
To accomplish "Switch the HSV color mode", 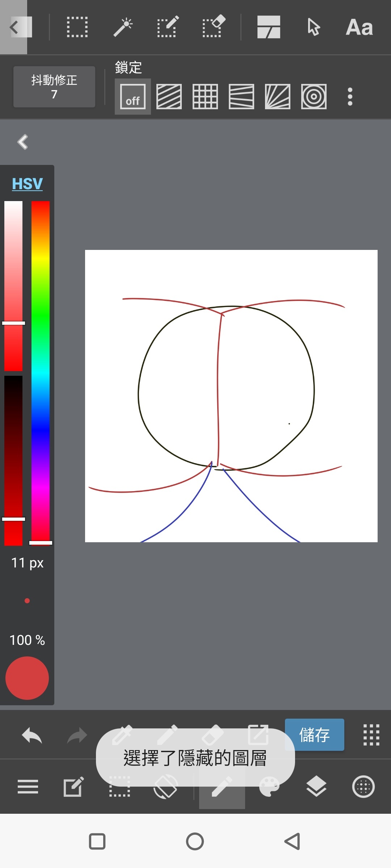I will click(x=27, y=184).
